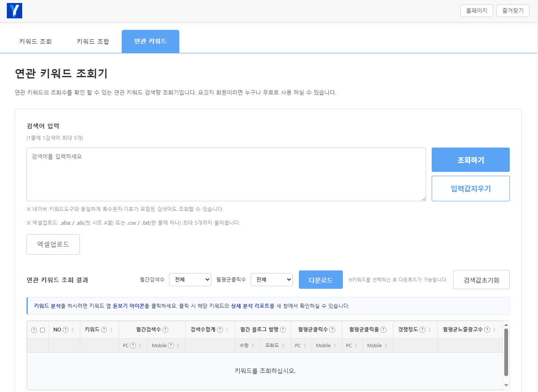Sort by 경쟁정도 column arrows
The image size is (538, 392).
click(x=429, y=330)
